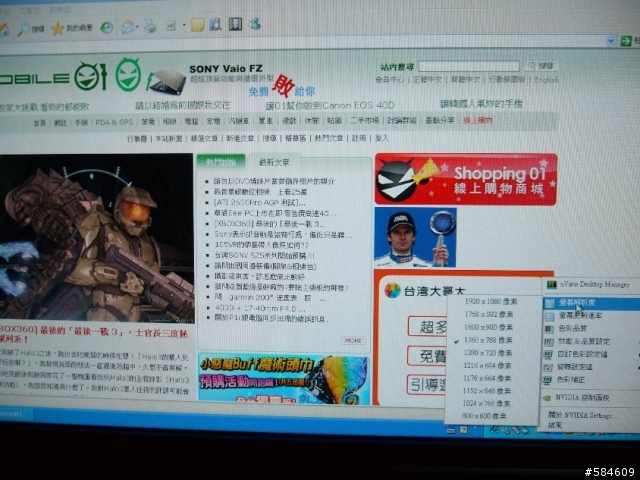This screenshot has width=640, height=480.
Task: Switch to the green hot articles tab
Action: [x=221, y=162]
